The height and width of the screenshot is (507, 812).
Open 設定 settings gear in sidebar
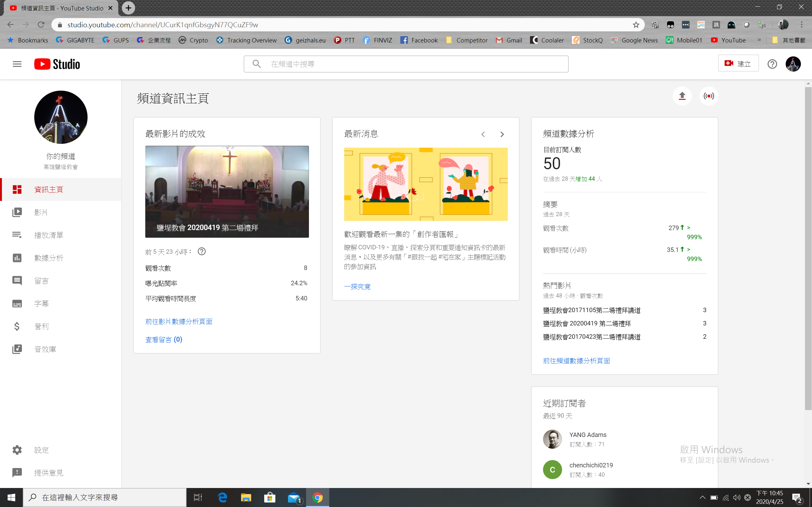[41, 450]
